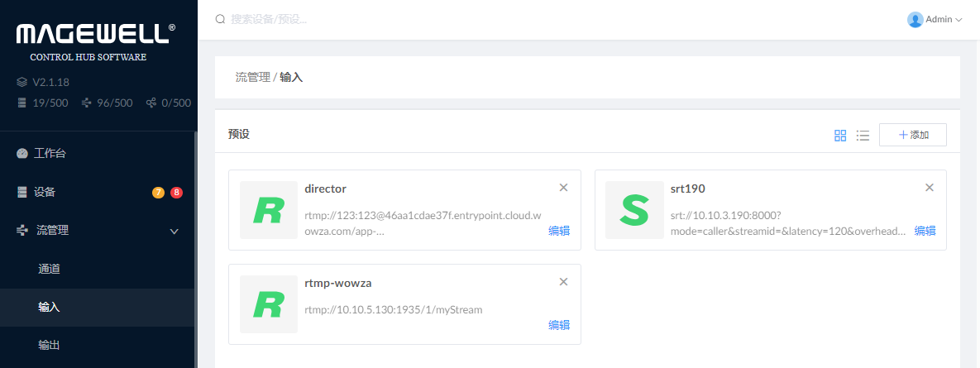This screenshot has height=368, width=980.
Task: Click the 流管理 breadcrumb link
Action: [x=252, y=77]
